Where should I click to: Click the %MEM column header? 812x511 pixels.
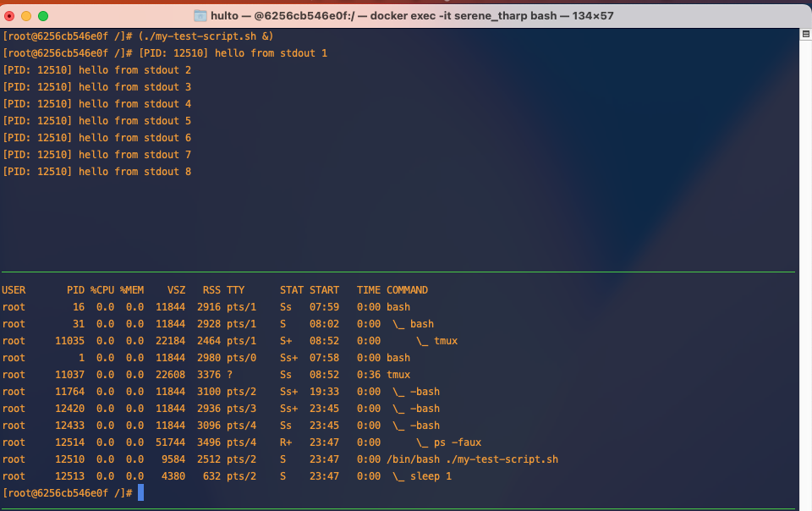[x=132, y=290]
